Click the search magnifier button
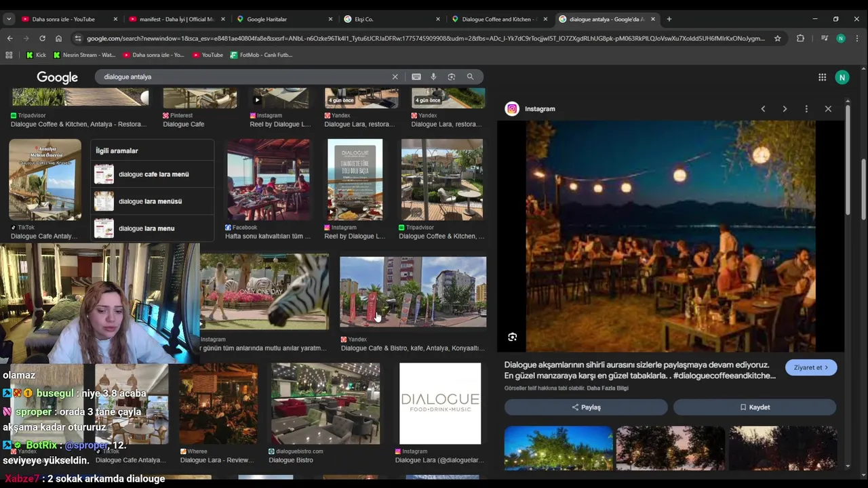The height and width of the screenshot is (488, 868). pos(470,77)
